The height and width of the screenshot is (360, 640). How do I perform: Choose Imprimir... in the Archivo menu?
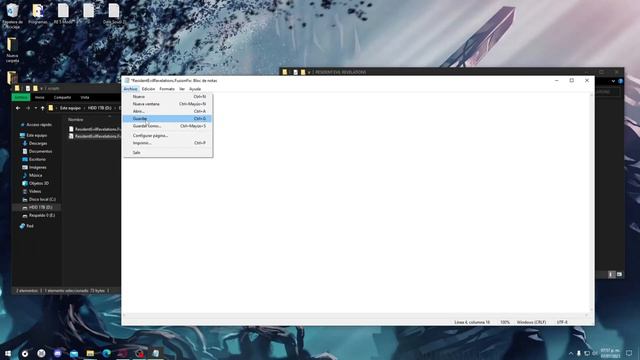[x=167, y=143]
